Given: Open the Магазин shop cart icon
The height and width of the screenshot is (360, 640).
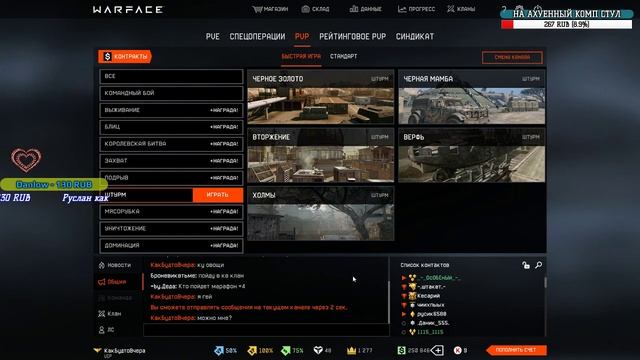Looking at the screenshot, I should [x=257, y=9].
